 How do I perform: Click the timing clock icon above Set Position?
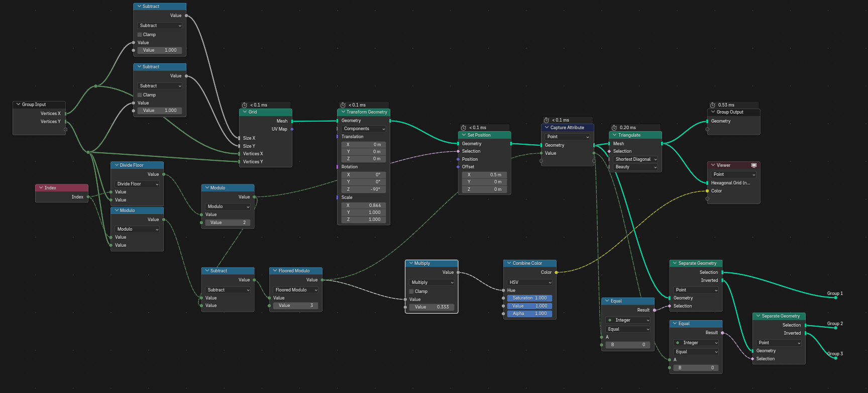[x=464, y=128]
